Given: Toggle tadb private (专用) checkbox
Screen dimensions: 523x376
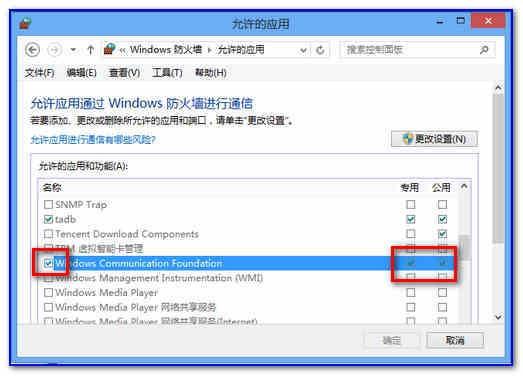Looking at the screenshot, I should point(411,219).
